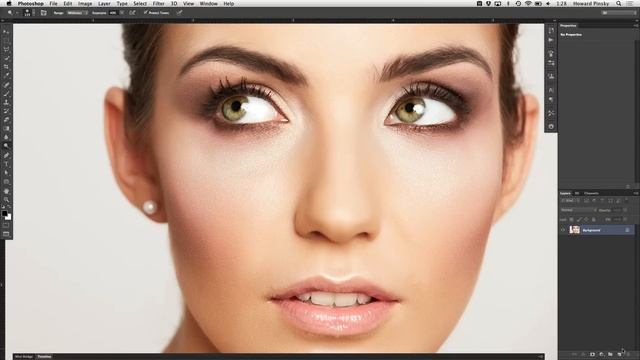This screenshot has width=640, height=360.
Task: Select the Eraser tool
Action: tap(6, 120)
